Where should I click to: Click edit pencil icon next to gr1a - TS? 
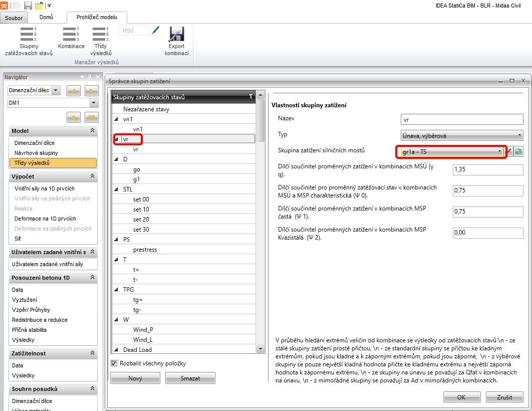(509, 151)
